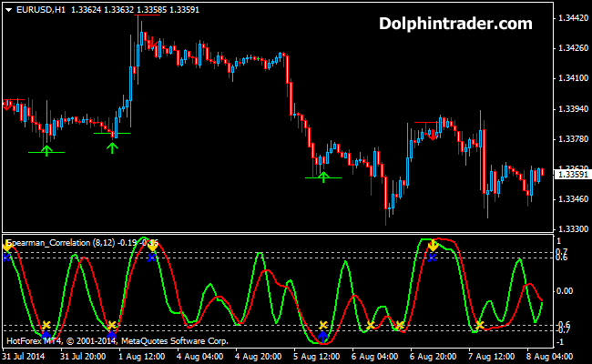Click the 0.00 level on indicator scale

566,290
